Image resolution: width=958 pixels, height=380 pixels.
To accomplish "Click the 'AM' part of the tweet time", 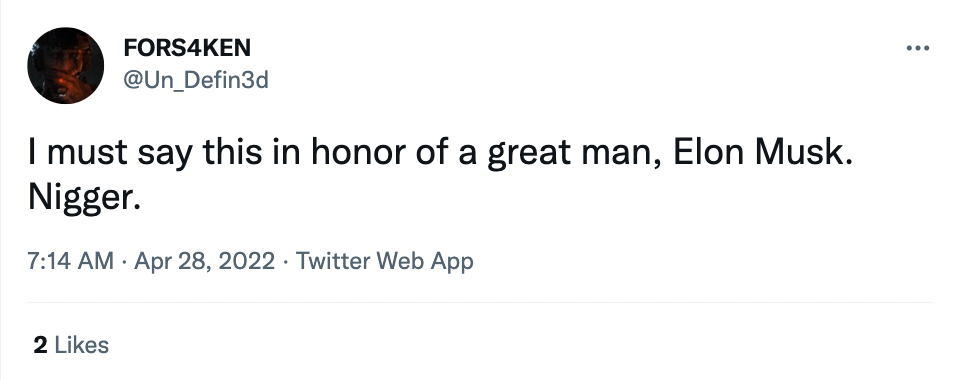I will tap(95, 261).
